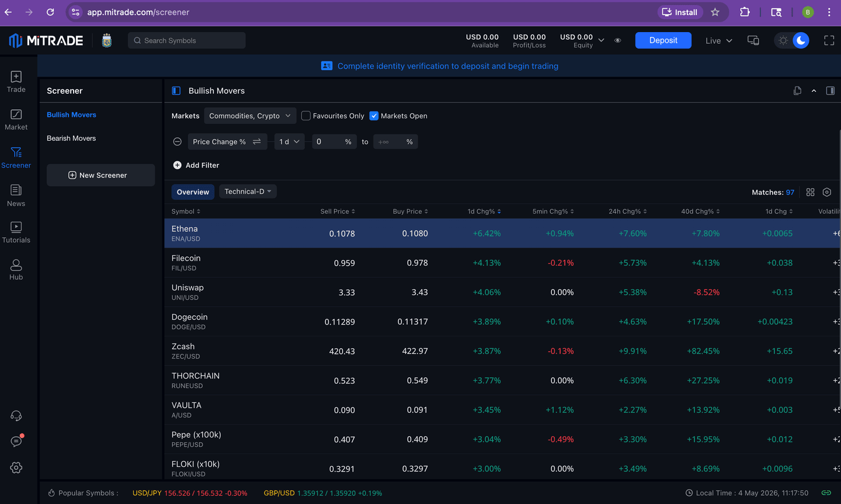This screenshot has height=504, width=841.
Task: Open the Hub sidebar section
Action: tap(16, 270)
